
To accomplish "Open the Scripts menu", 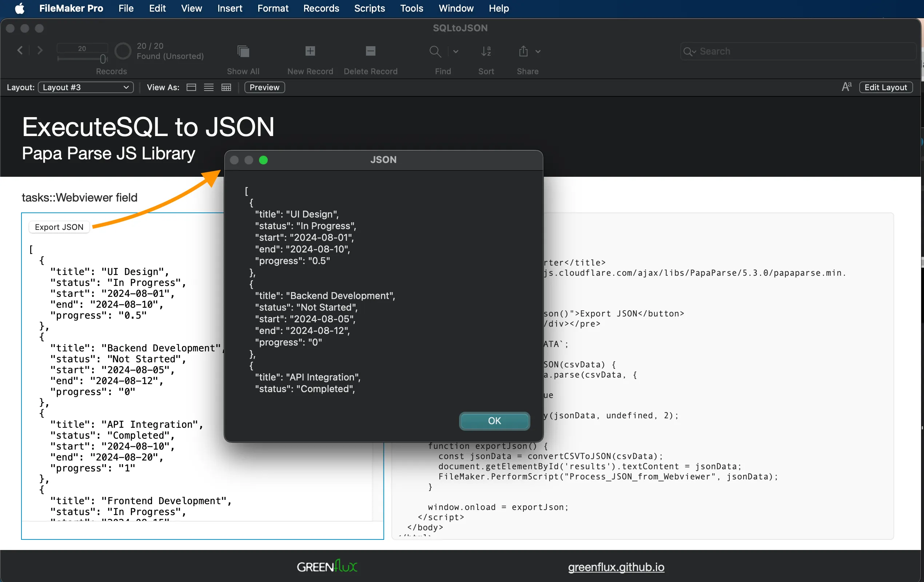I will [x=369, y=8].
